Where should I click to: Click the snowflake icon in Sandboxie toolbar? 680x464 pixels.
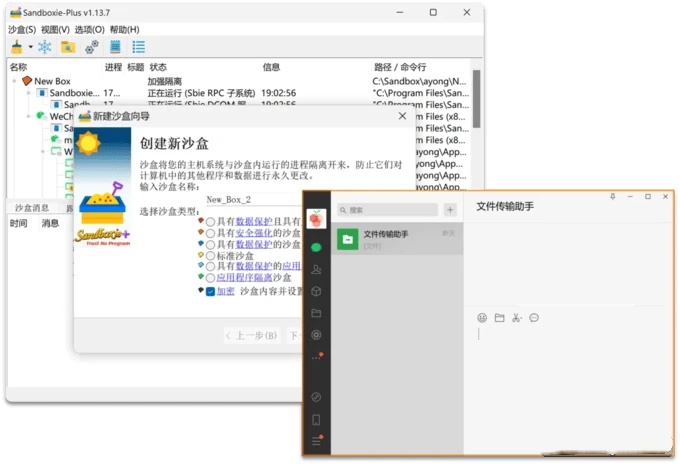click(x=45, y=47)
